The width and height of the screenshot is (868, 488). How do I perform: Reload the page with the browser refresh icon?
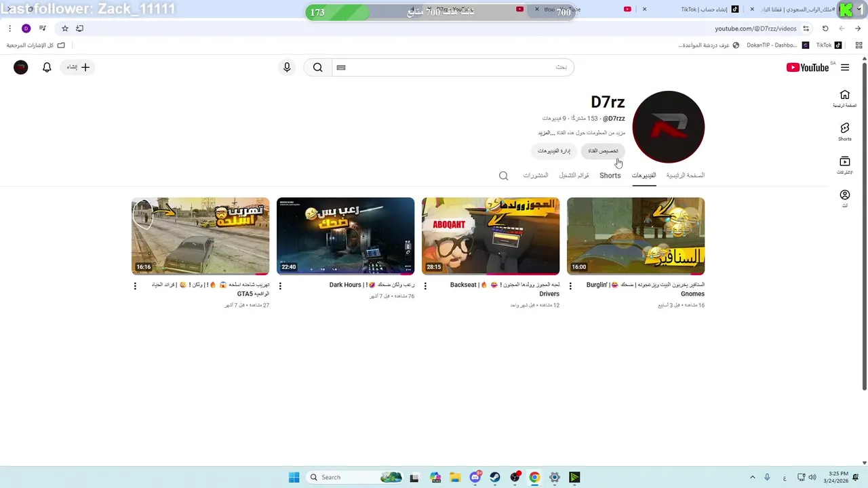click(825, 28)
